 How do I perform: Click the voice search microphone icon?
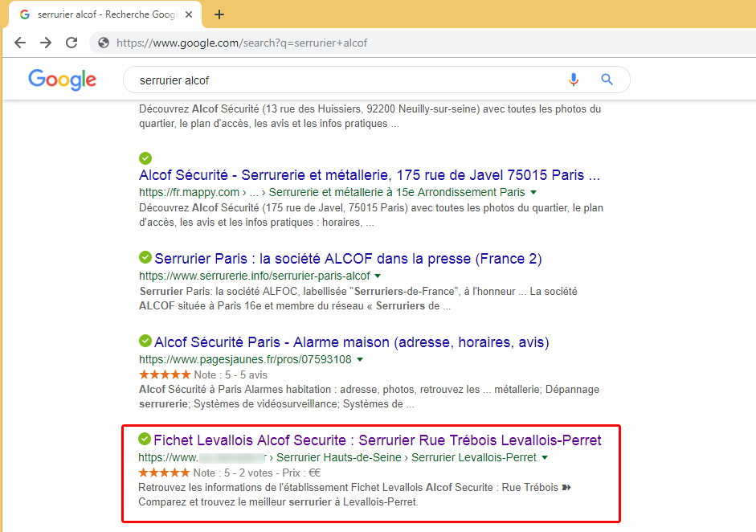point(574,80)
